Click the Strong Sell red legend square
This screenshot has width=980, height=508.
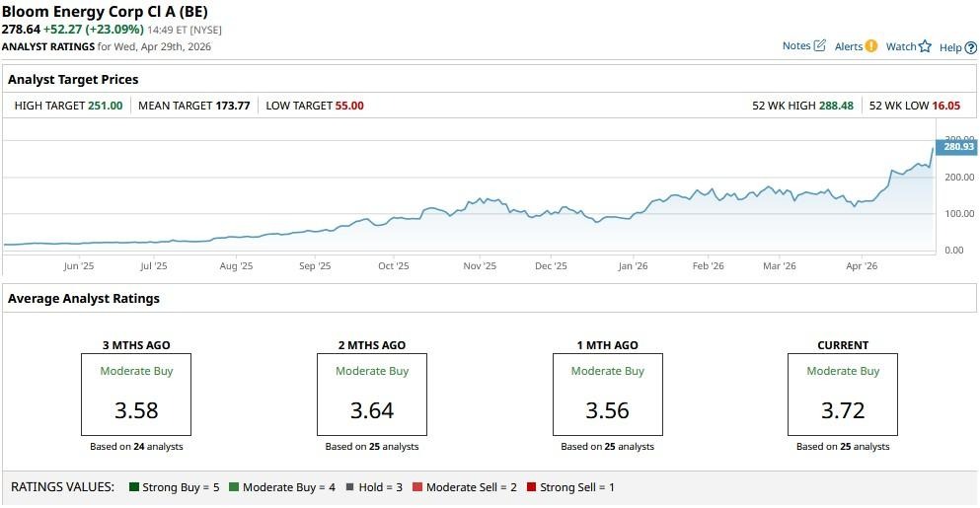click(531, 487)
